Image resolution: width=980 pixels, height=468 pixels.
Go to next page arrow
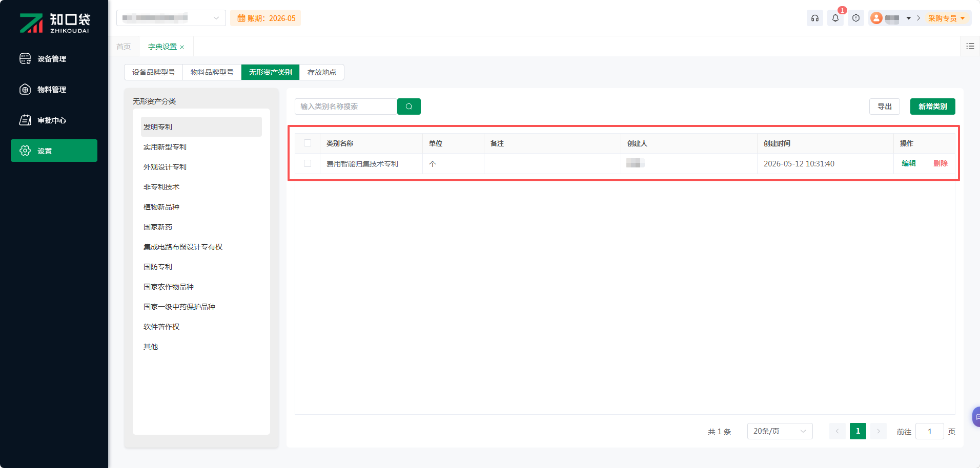click(x=879, y=431)
